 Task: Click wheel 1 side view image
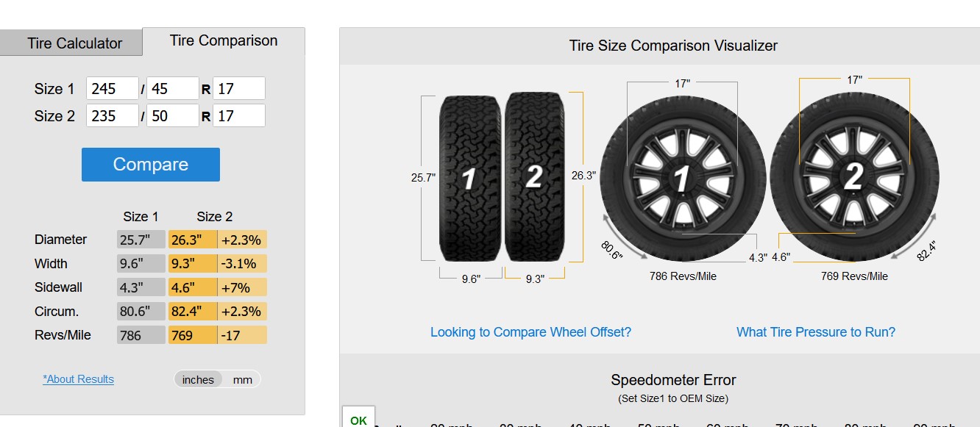coord(682,179)
